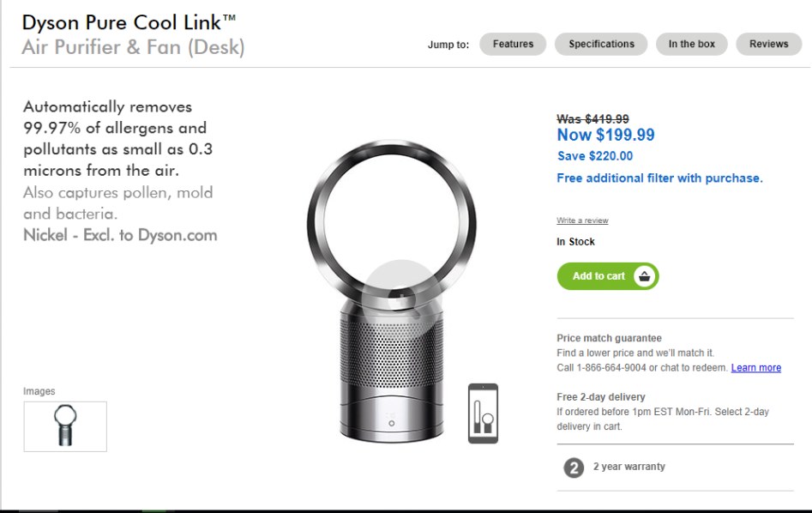Jump to the Reviews section

tap(769, 44)
